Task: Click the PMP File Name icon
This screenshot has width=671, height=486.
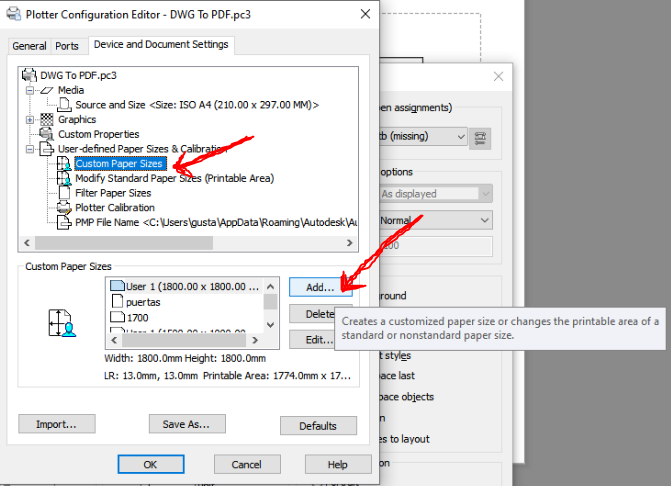Action: [64, 222]
